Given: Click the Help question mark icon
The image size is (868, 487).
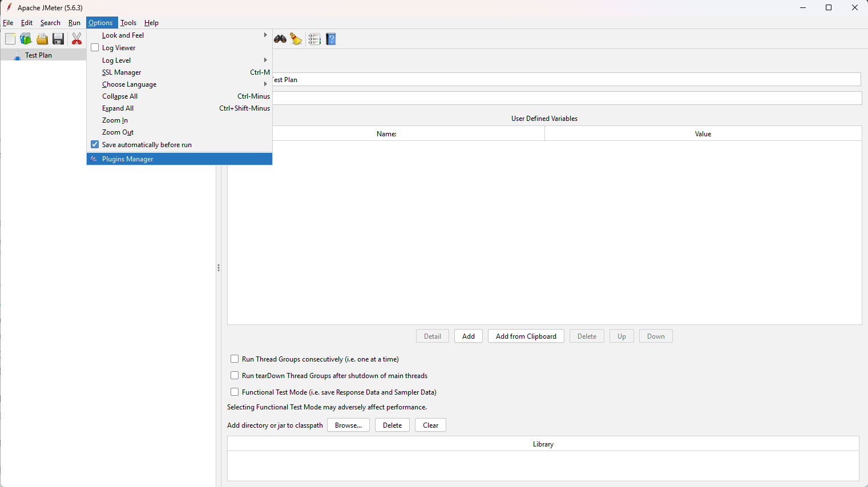Looking at the screenshot, I should click(x=331, y=39).
